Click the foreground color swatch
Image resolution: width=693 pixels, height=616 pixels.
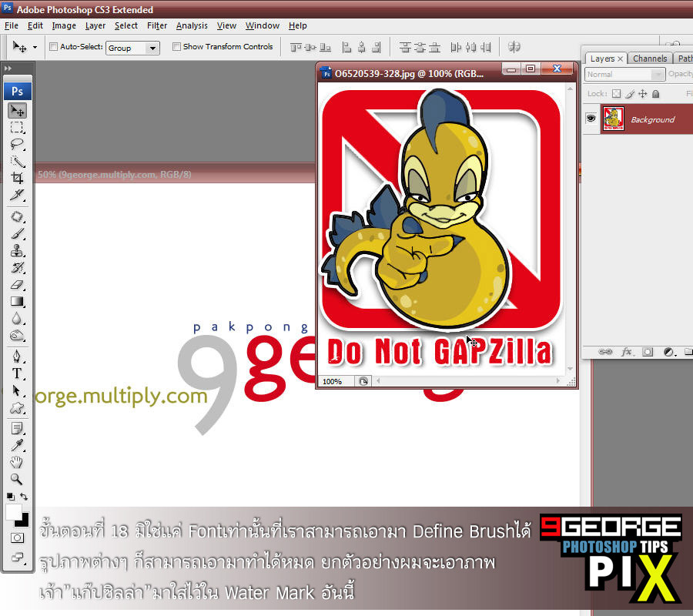coord(13,513)
